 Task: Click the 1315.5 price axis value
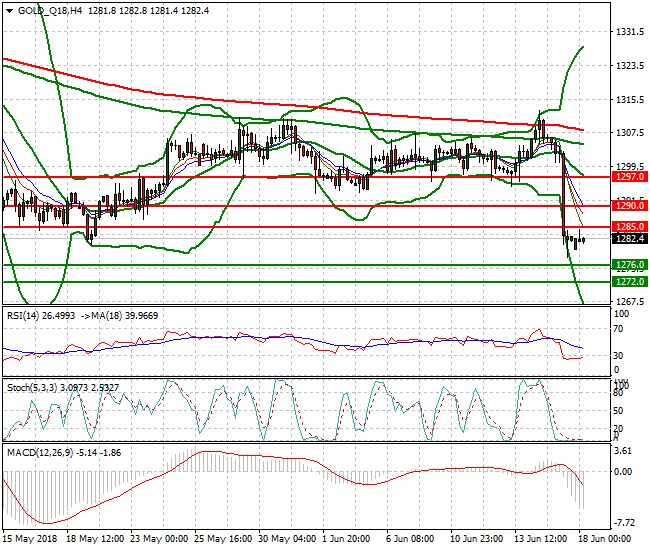[x=630, y=100]
